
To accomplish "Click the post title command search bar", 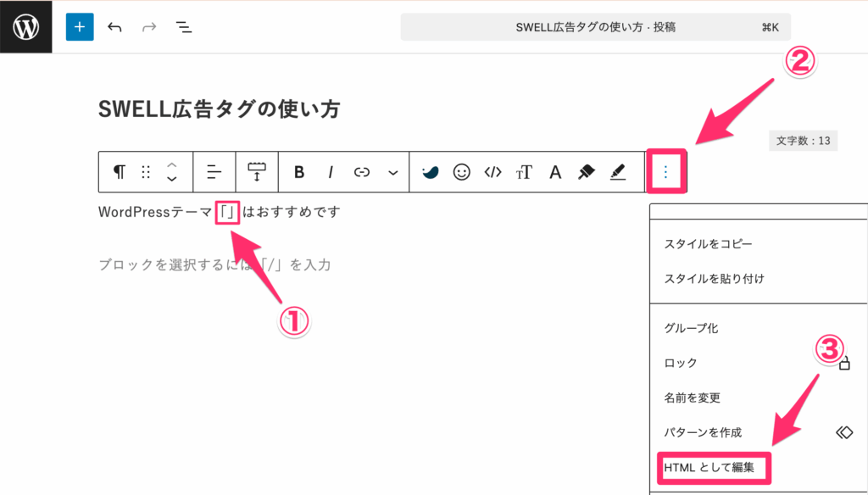I will [x=595, y=27].
